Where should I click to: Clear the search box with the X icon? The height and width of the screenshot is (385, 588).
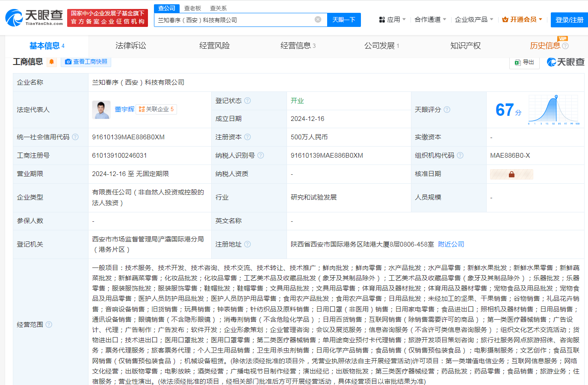(318, 20)
